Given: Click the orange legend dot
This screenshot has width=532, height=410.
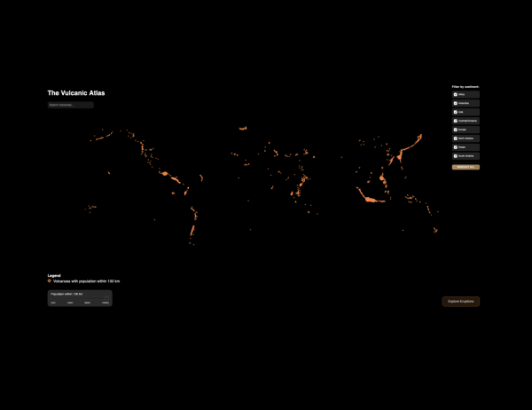Looking at the screenshot, I should click(x=50, y=280).
